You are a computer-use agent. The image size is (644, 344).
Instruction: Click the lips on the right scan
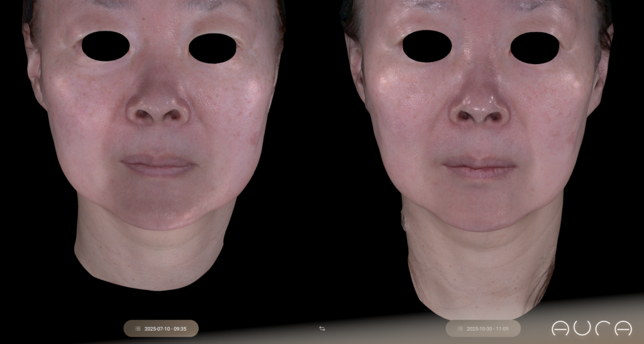(479, 167)
